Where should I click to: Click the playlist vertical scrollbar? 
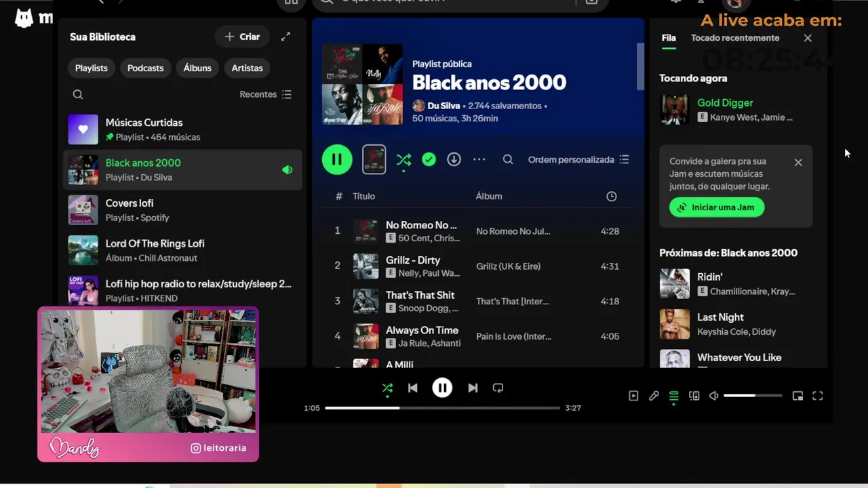pos(639,66)
